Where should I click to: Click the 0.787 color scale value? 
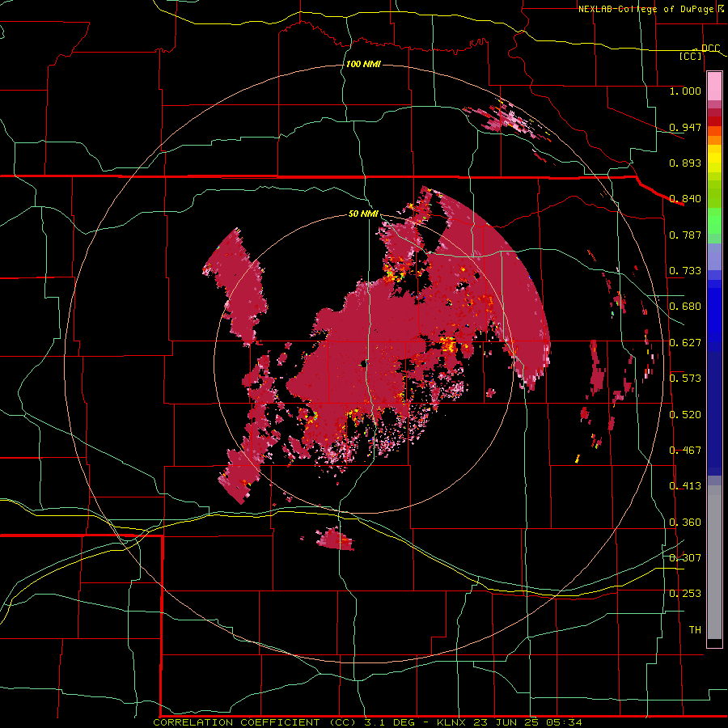[x=685, y=235]
